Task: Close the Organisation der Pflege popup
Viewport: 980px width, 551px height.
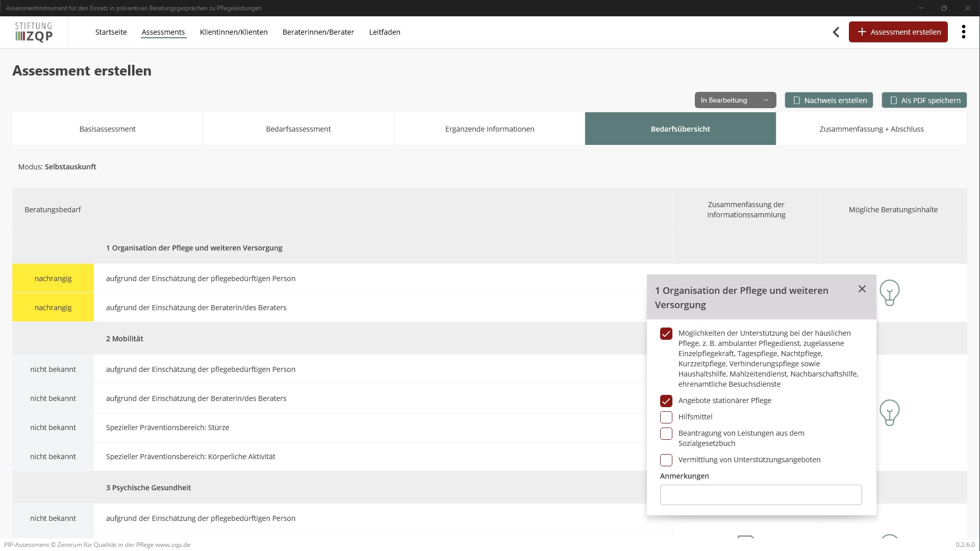Action: coord(862,289)
